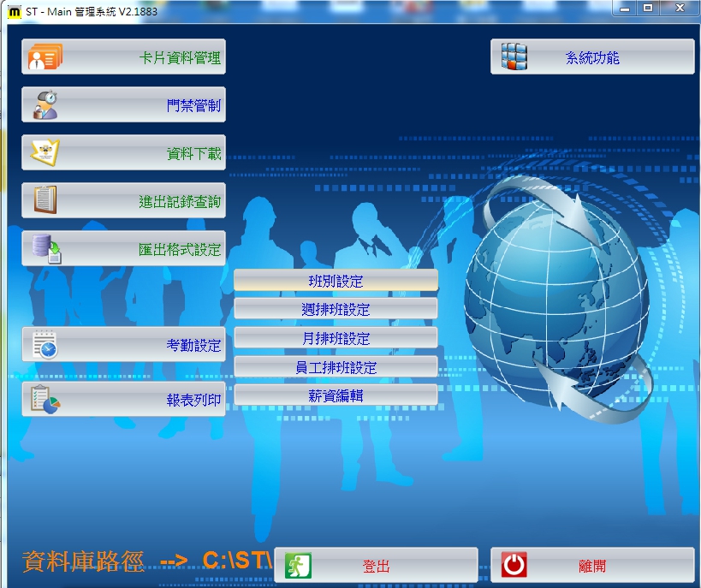The height and width of the screenshot is (588, 701).
Task: Click the attendance settings calendar clock icon
Action: 45,345
